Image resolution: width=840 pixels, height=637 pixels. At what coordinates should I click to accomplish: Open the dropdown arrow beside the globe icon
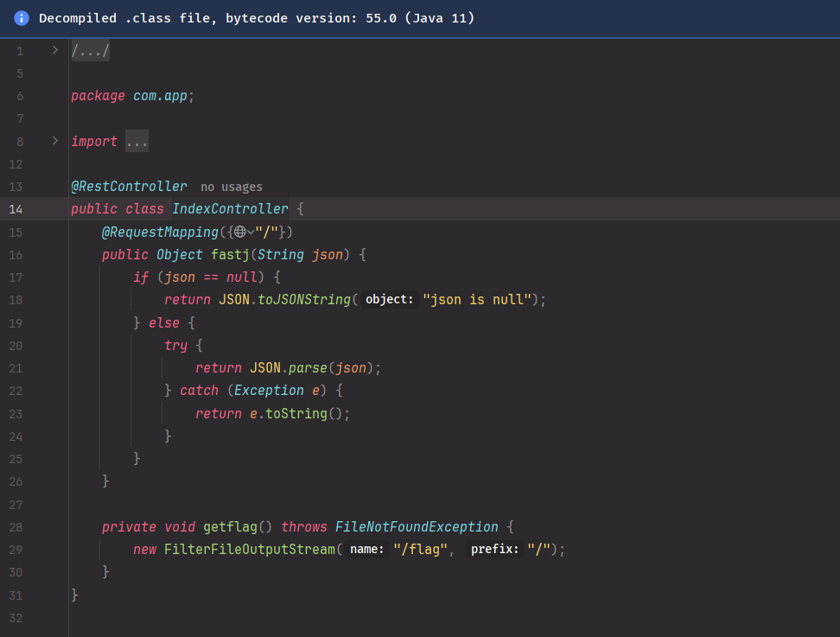pos(251,232)
